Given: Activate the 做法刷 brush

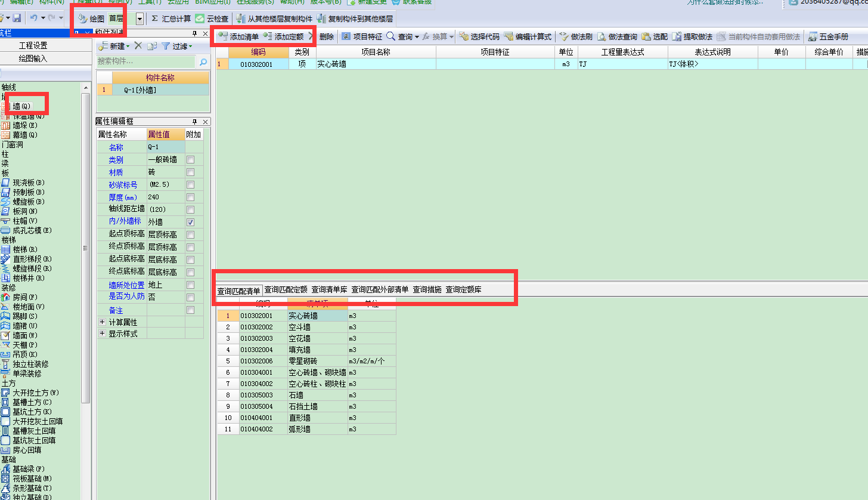Looking at the screenshot, I should click(576, 36).
